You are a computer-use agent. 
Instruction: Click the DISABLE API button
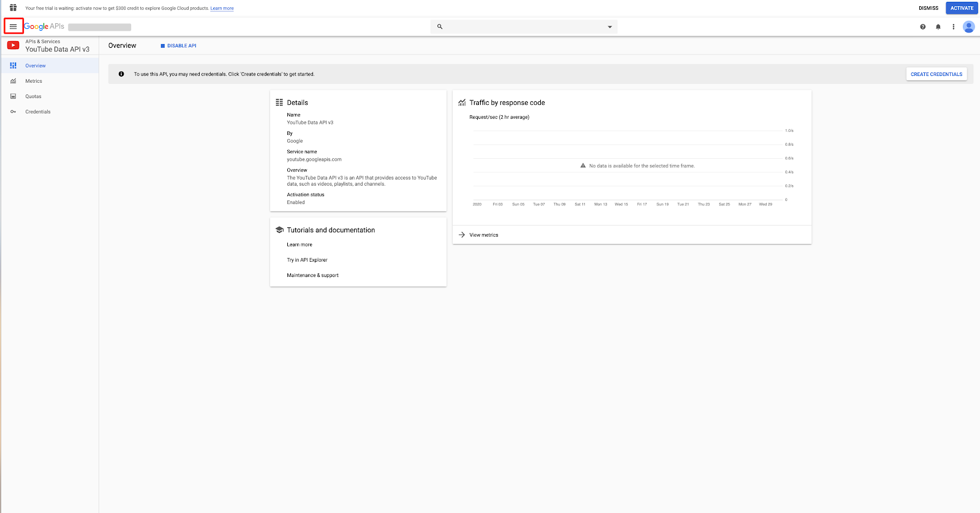pos(178,46)
